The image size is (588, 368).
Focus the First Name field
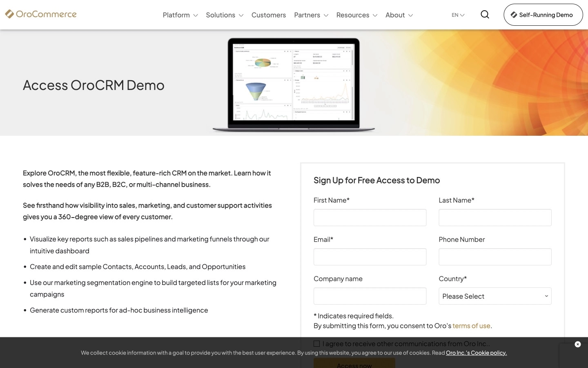[x=370, y=218]
